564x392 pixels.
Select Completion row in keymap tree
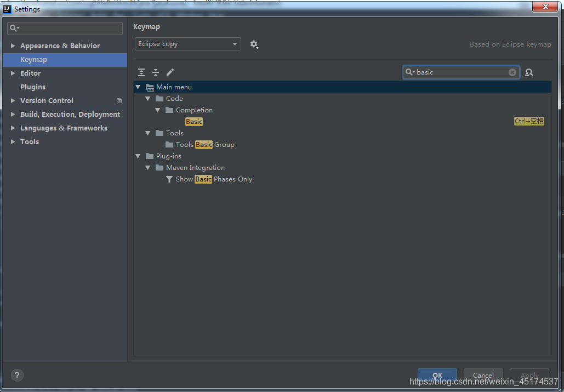343,110
